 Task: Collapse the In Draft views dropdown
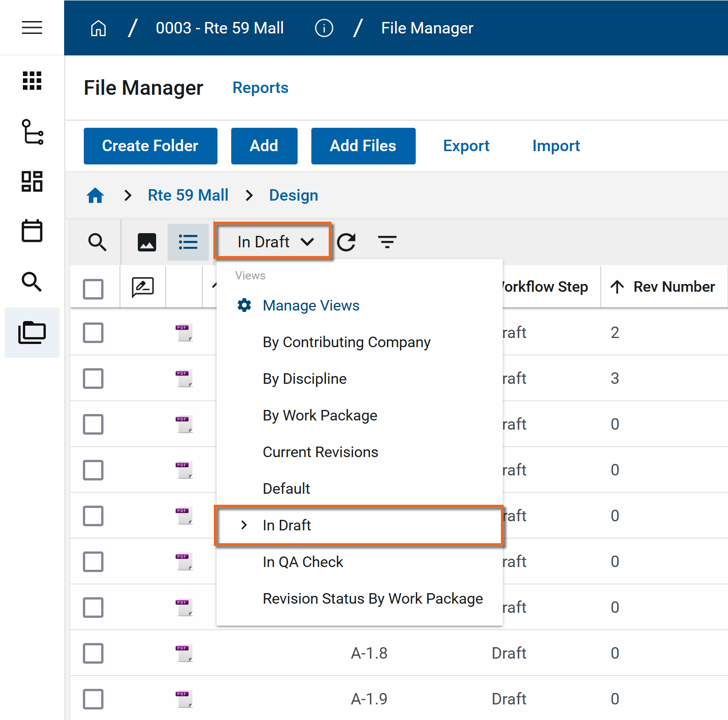[x=273, y=242]
